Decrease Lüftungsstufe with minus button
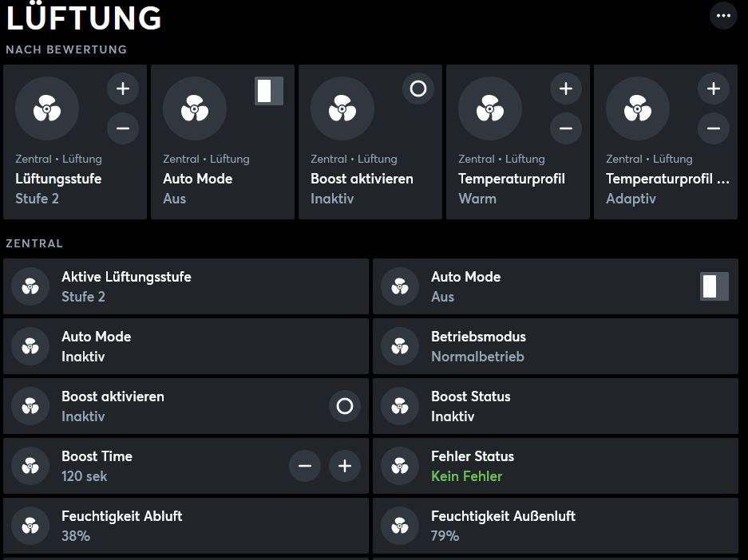748x560 pixels. tap(123, 128)
